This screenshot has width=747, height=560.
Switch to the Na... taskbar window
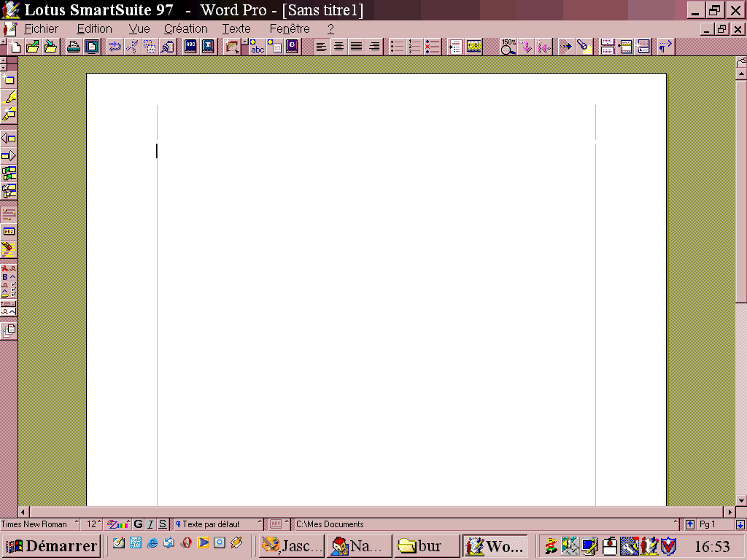pyautogui.click(x=359, y=545)
